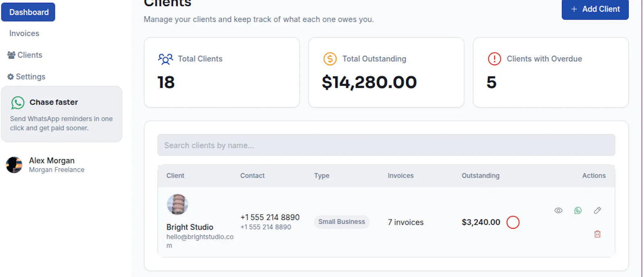Viewport: 644px width, 277px height.
Task: Click the Clients with Overdue card label
Action: point(544,59)
